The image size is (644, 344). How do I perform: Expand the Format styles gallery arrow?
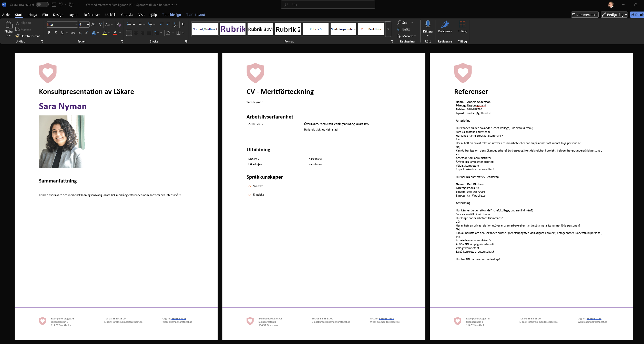pyautogui.click(x=388, y=29)
